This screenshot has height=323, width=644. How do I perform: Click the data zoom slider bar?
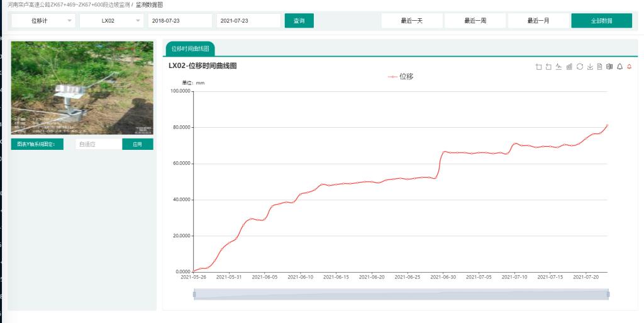pos(401,294)
